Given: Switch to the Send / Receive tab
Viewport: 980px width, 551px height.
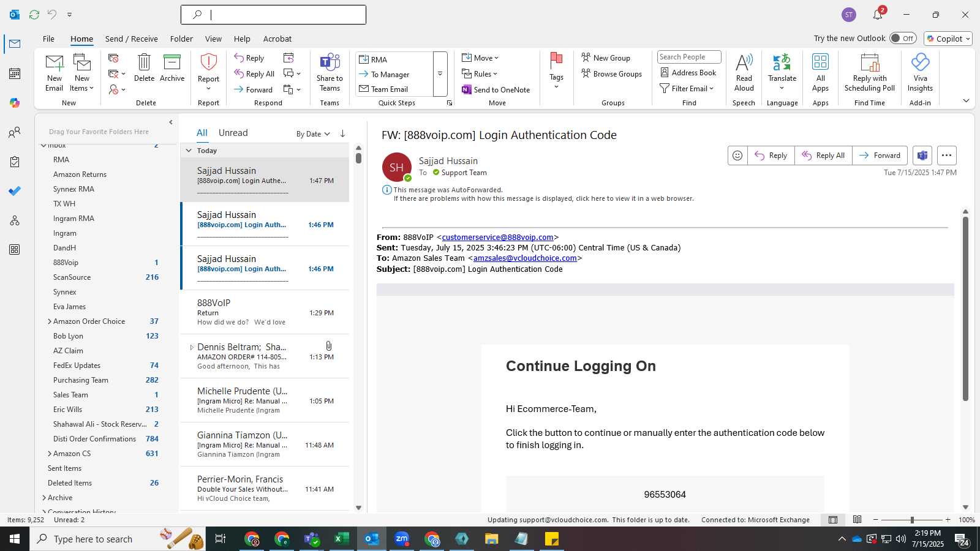Looking at the screenshot, I should click(132, 39).
